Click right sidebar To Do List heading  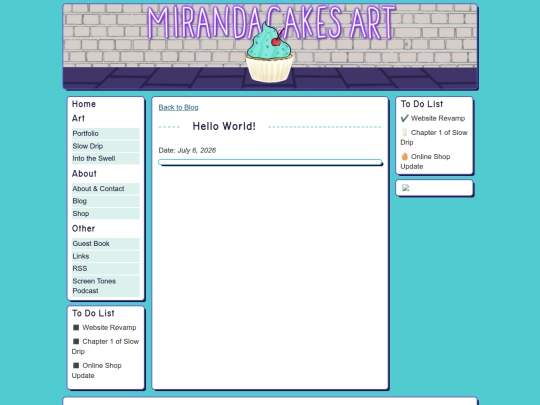tap(422, 104)
